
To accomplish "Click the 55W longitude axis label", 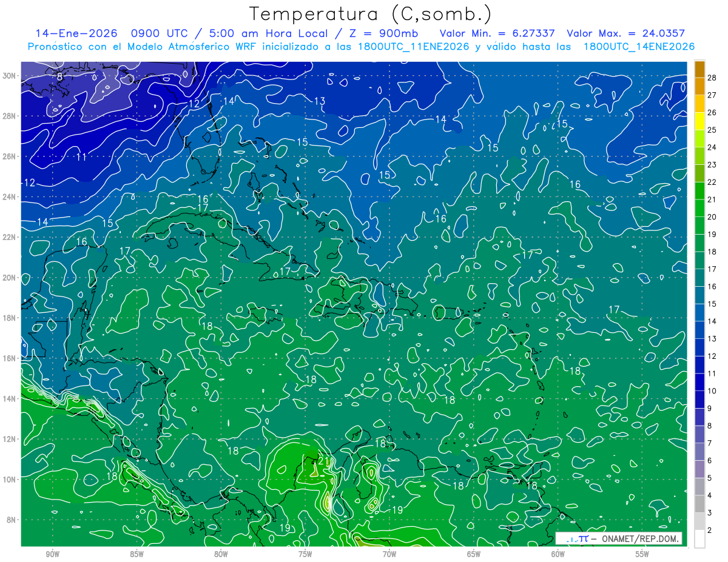I will point(642,554).
